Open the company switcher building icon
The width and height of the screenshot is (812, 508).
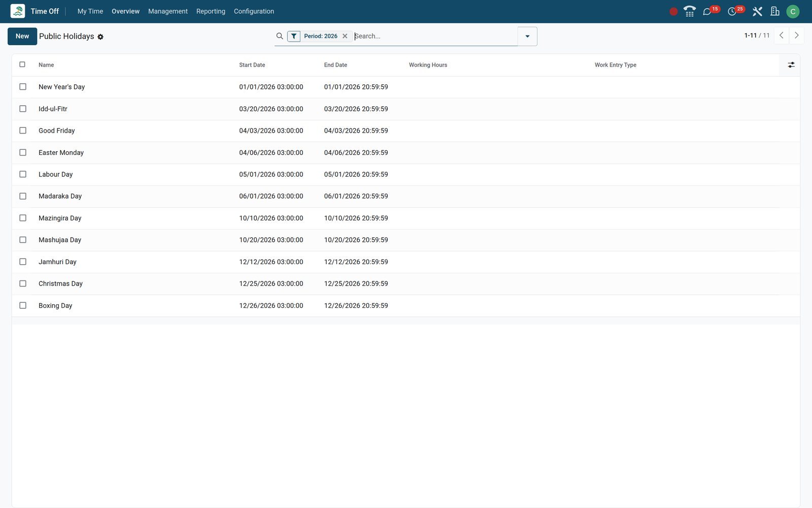tap(775, 11)
